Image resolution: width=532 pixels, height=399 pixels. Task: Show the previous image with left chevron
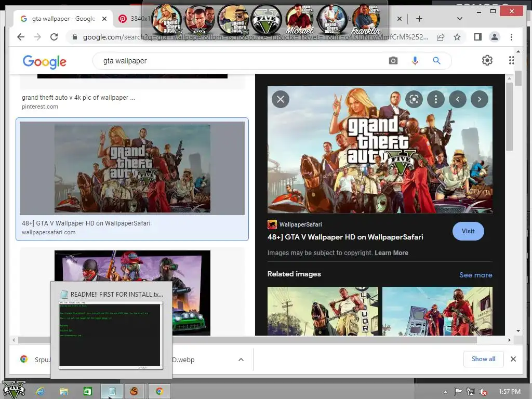458,99
